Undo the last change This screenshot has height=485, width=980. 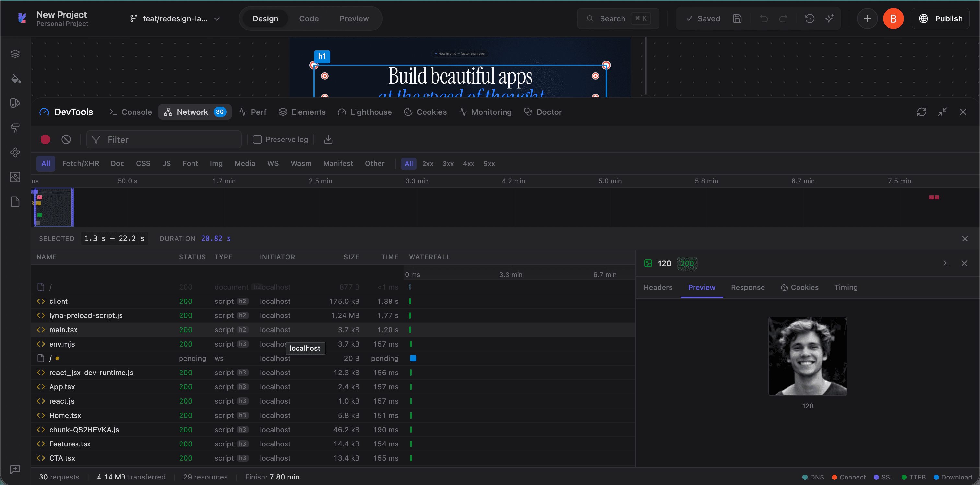[x=764, y=18]
